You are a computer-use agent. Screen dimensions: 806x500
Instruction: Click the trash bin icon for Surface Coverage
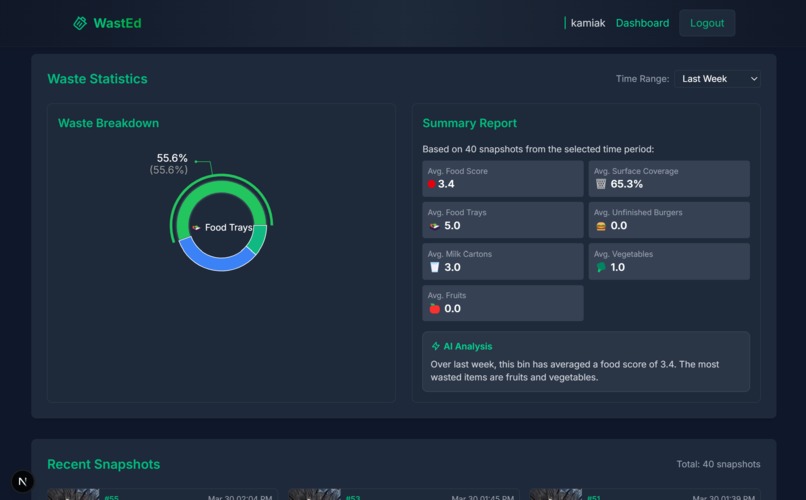point(600,184)
